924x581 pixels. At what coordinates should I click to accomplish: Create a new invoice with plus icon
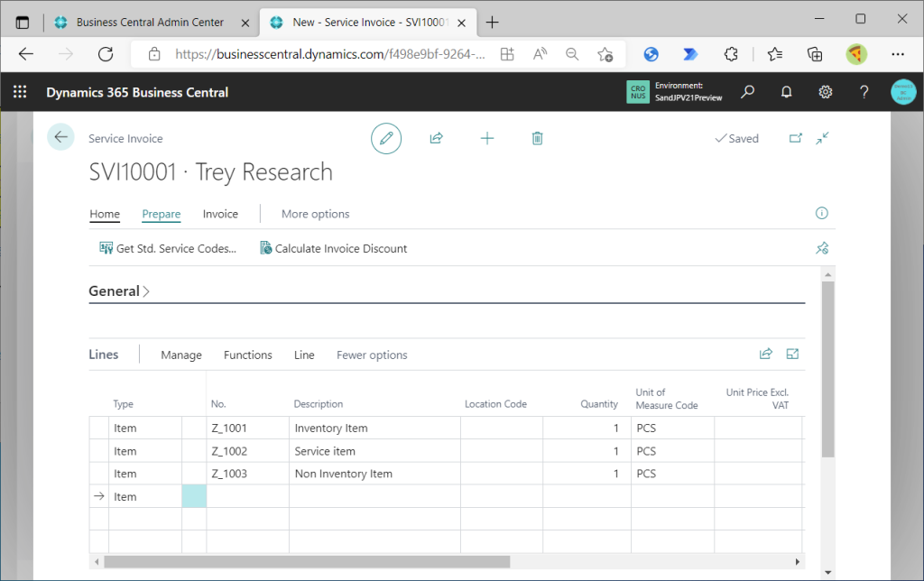[x=486, y=138]
